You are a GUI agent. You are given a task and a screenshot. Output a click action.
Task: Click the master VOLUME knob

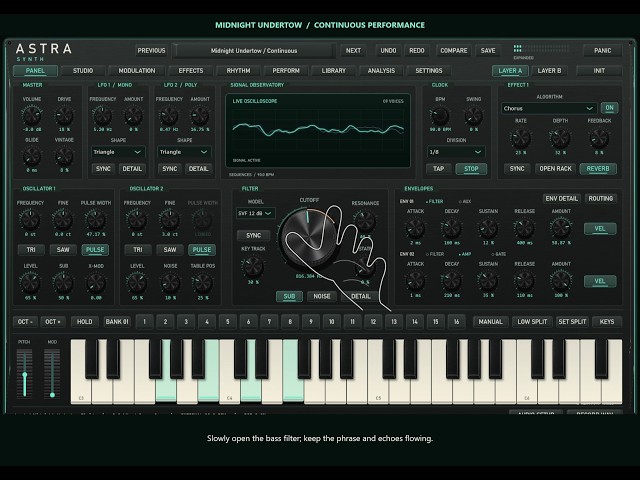point(31,116)
